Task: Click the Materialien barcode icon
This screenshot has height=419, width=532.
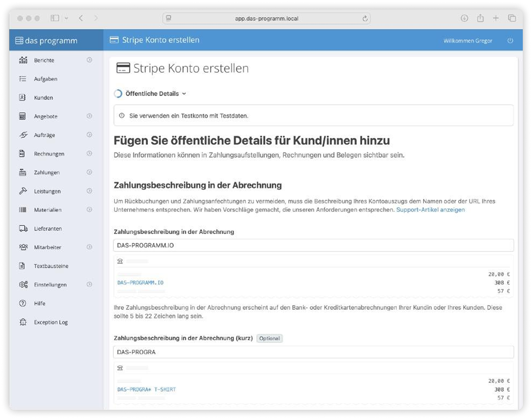Action: tap(23, 210)
